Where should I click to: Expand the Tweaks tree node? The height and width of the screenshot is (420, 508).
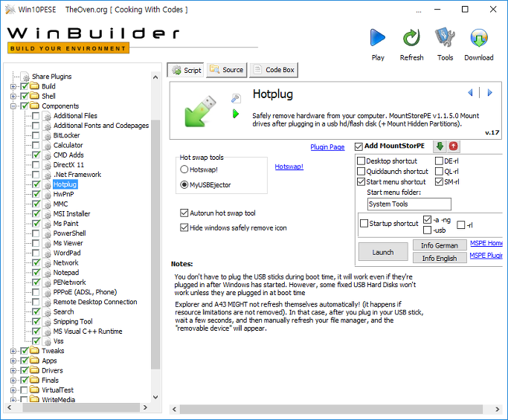pyautogui.click(x=13, y=351)
